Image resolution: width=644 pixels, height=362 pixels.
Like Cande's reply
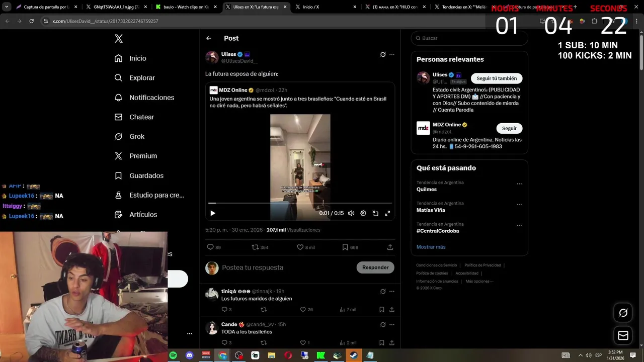(305, 343)
